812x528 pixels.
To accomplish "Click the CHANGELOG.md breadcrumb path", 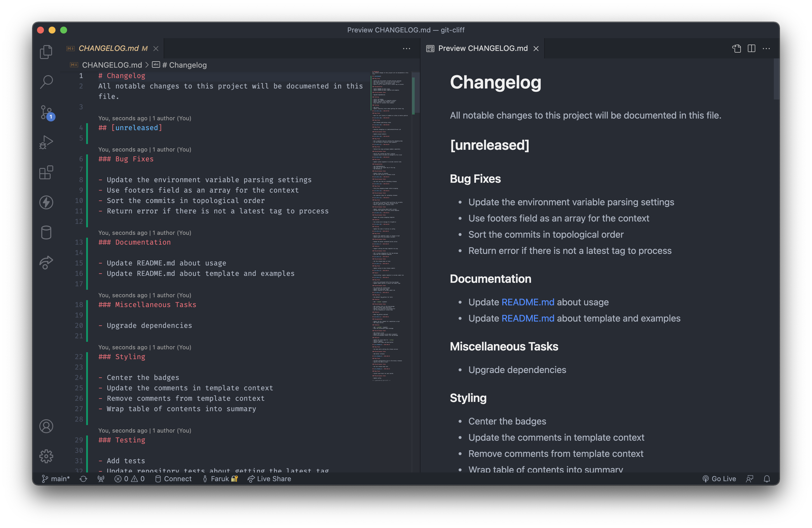I will pos(112,64).
